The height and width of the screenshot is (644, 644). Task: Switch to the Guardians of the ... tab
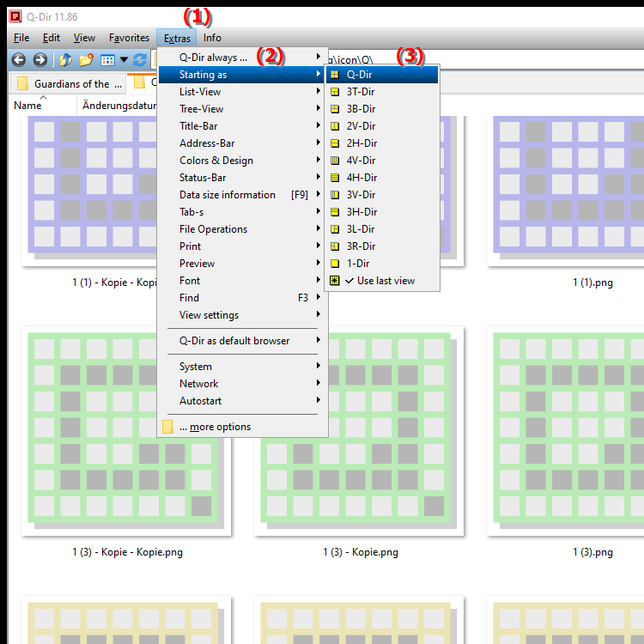pos(68,83)
